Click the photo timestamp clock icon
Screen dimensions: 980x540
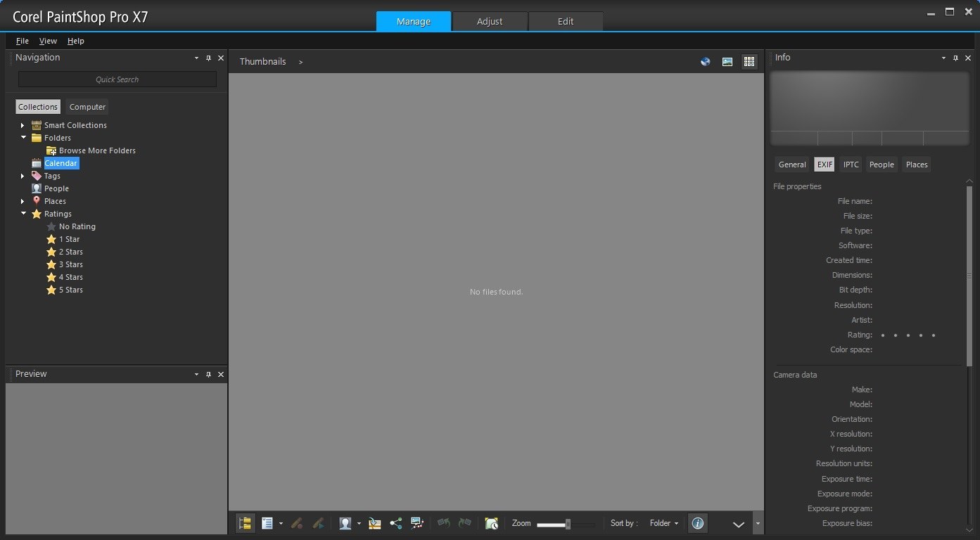(491, 523)
